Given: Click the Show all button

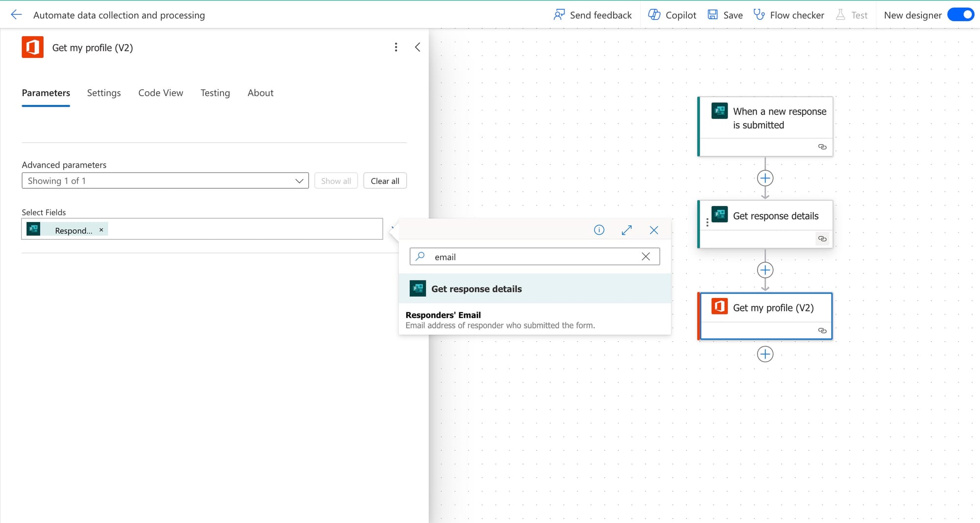Looking at the screenshot, I should [x=336, y=180].
